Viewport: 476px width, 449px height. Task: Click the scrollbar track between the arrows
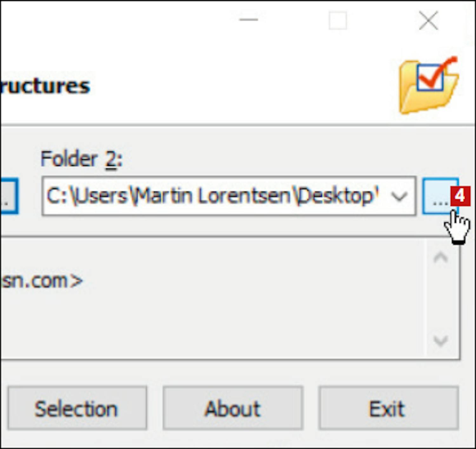[440, 299]
